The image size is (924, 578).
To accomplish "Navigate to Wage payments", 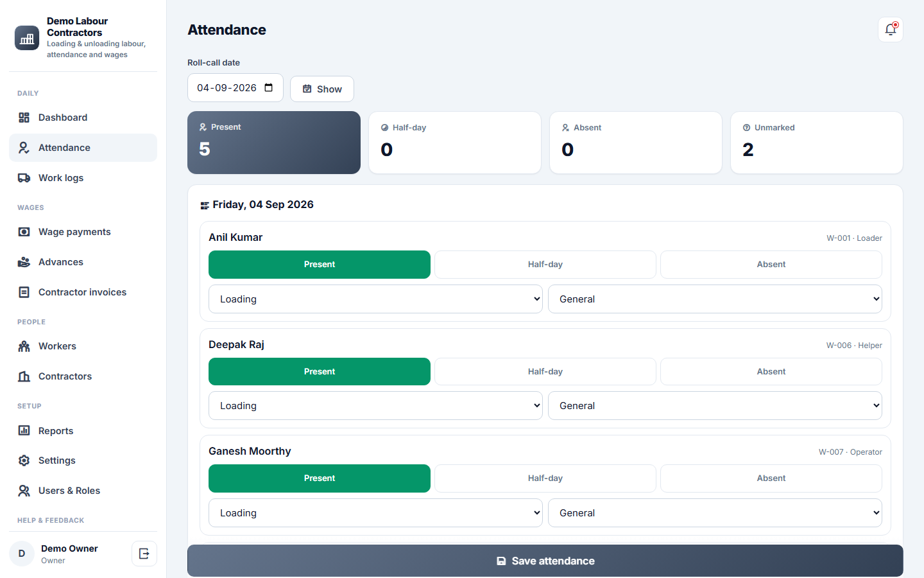I will [x=83, y=232].
